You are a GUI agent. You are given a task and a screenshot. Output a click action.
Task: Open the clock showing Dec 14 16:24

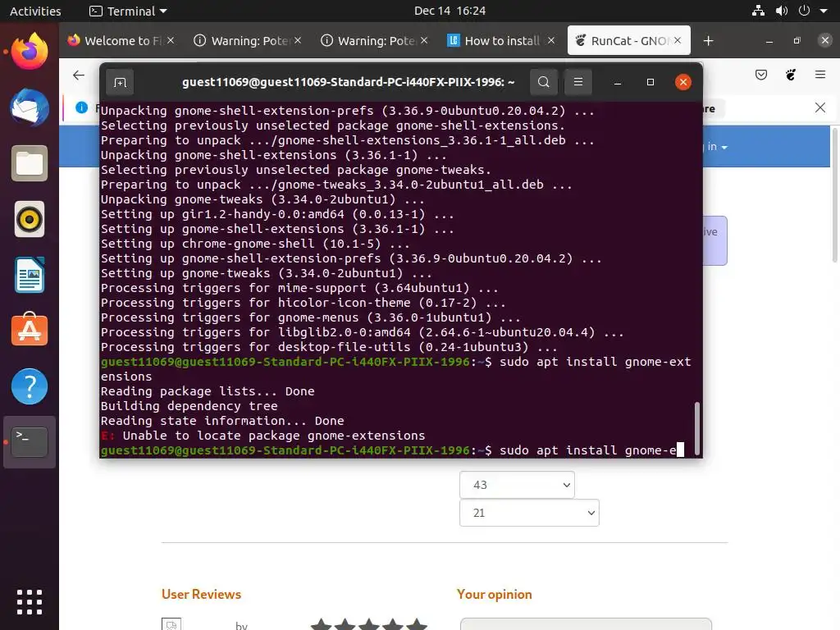pos(450,11)
